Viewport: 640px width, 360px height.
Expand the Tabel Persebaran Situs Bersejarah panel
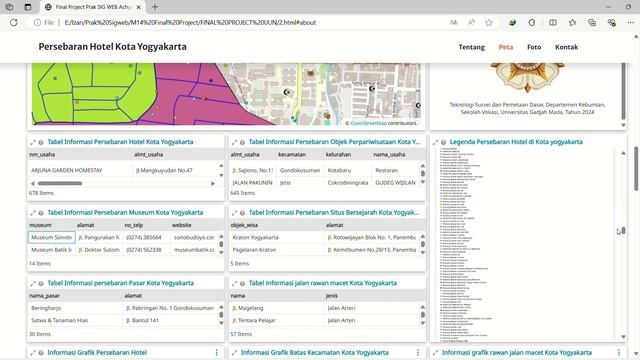point(234,213)
